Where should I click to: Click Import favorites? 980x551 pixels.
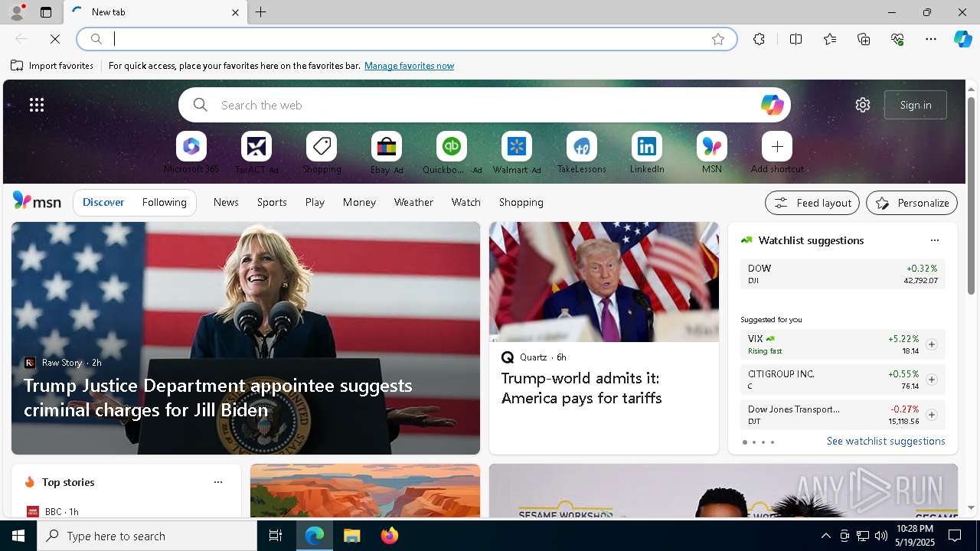[x=52, y=66]
